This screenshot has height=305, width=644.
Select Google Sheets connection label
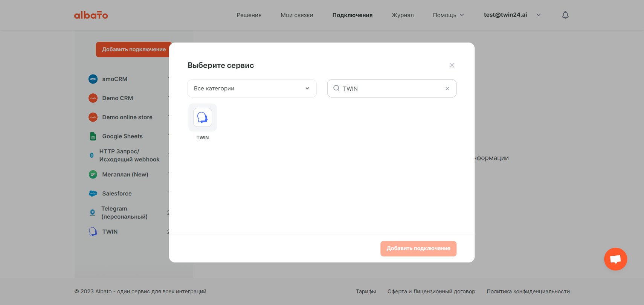122,136
